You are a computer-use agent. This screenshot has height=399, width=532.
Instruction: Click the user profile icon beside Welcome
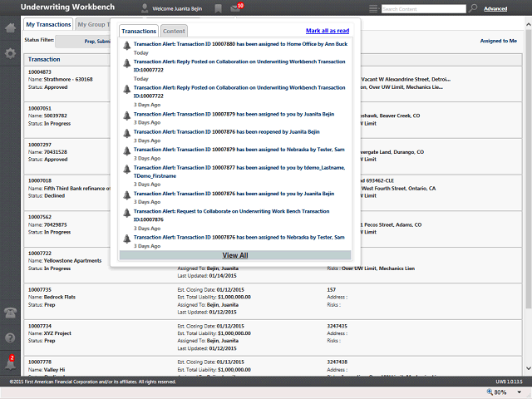click(145, 8)
